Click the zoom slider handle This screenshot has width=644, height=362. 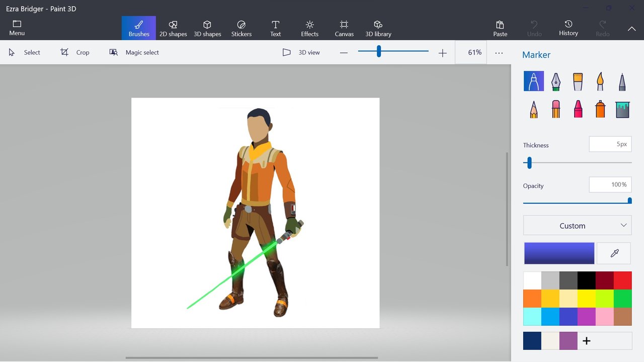point(378,51)
